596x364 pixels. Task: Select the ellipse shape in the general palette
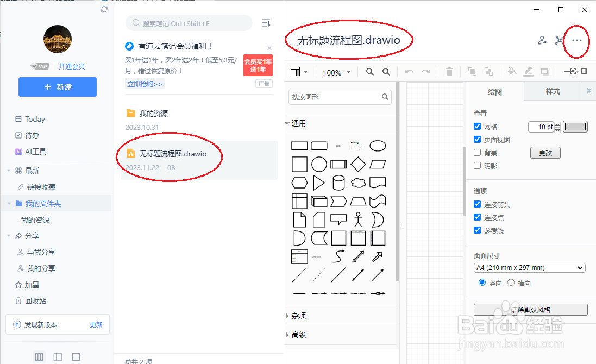pyautogui.click(x=378, y=146)
